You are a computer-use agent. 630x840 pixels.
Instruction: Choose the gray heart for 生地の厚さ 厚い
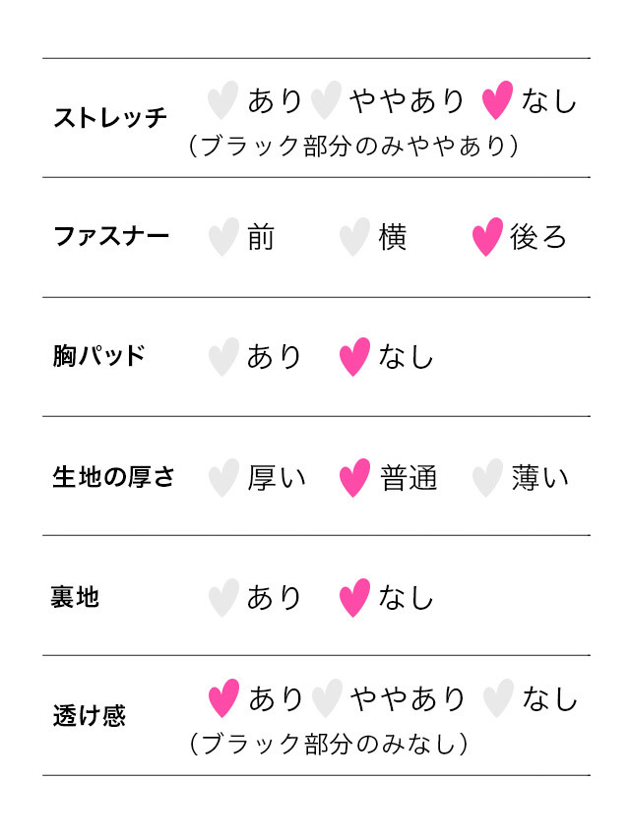coord(223,478)
